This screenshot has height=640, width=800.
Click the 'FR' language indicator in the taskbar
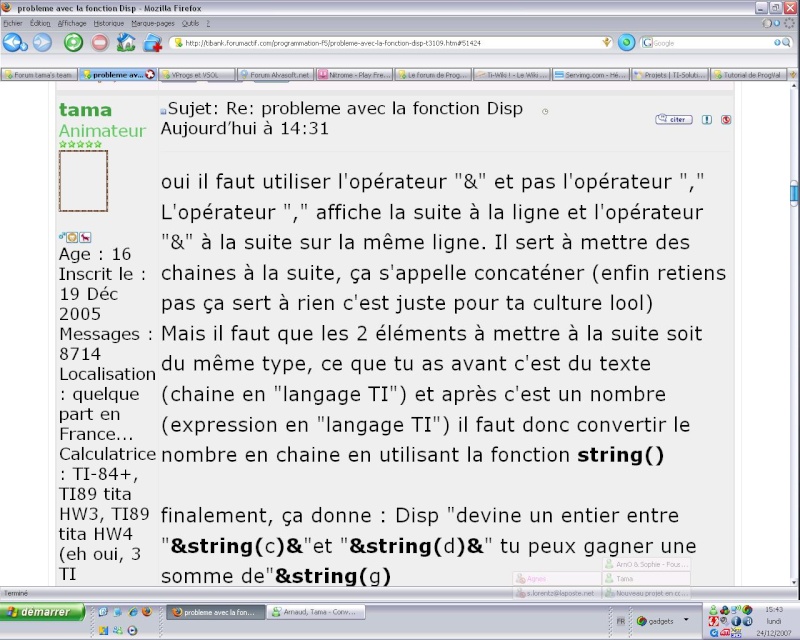point(620,621)
